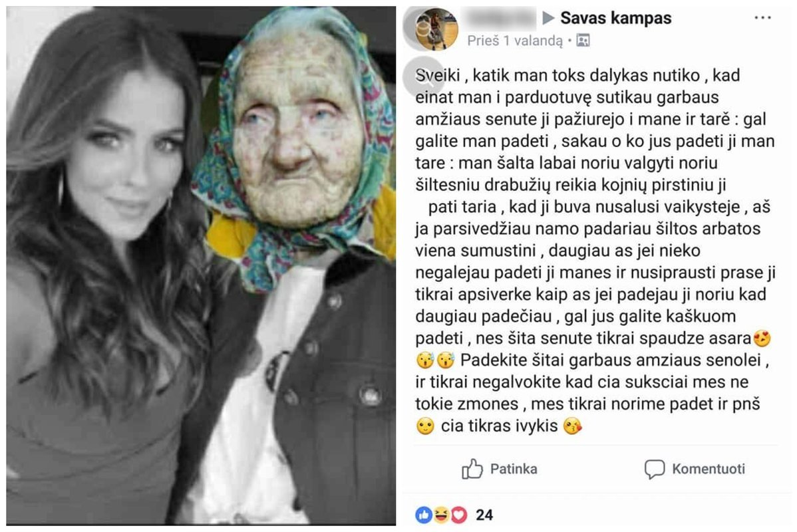
Task: Click the Komentuoti comment button text
Action: 708,468
